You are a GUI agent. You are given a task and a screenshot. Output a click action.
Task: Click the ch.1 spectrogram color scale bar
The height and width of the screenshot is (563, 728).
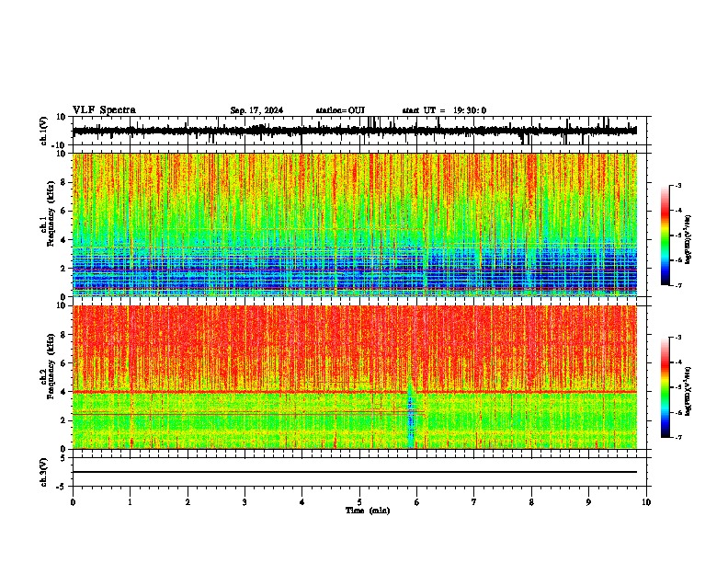tap(665, 236)
